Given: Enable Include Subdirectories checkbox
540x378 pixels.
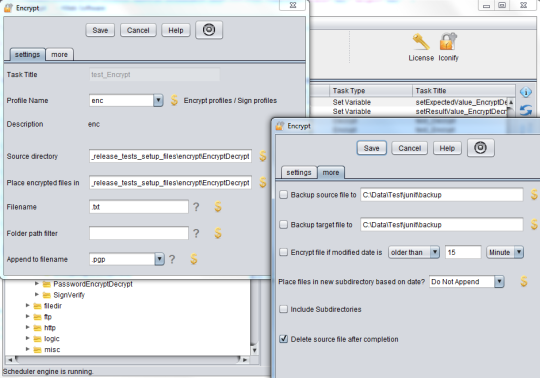Looking at the screenshot, I should click(283, 309).
